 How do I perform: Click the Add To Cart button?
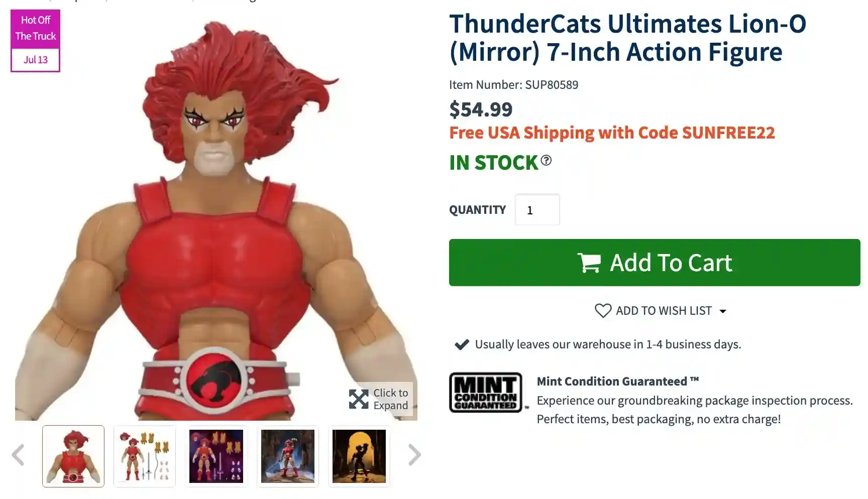click(655, 263)
